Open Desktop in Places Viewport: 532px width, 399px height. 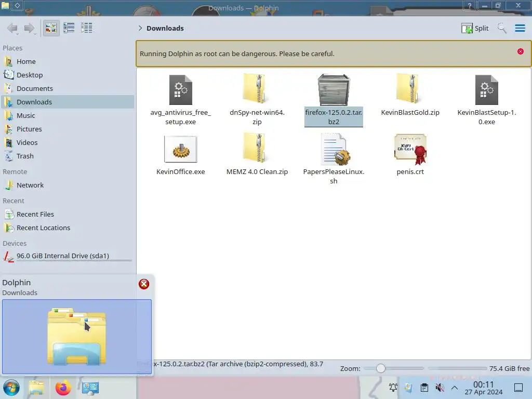[67, 75]
